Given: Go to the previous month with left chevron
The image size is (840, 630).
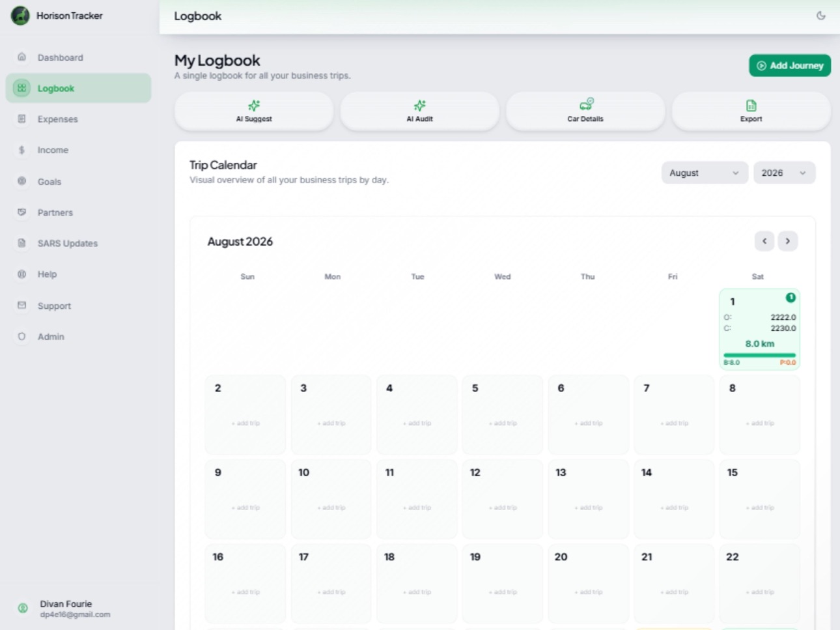Looking at the screenshot, I should (x=764, y=241).
